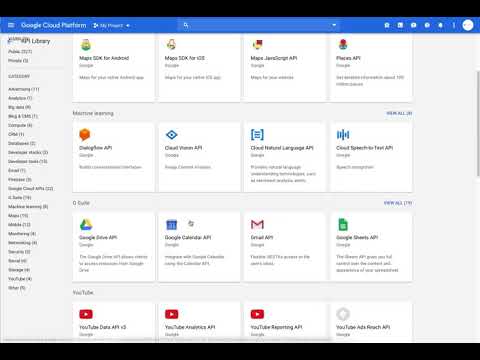Click the gift free trial icon
Viewport: 480px width, 360px height.
click(x=387, y=25)
